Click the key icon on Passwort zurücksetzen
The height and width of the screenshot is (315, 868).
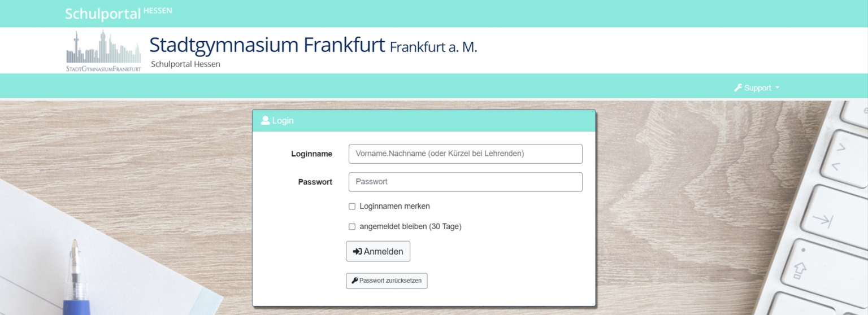(x=355, y=281)
